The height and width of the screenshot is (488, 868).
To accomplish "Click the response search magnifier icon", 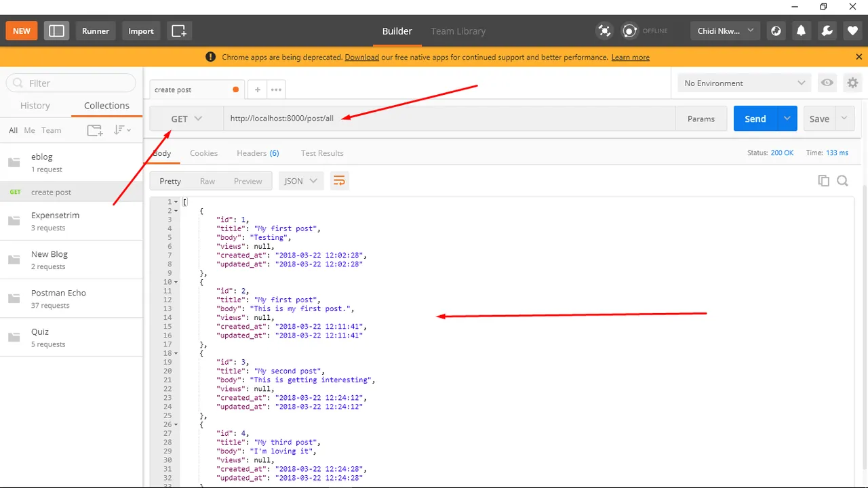I will 842,181.
